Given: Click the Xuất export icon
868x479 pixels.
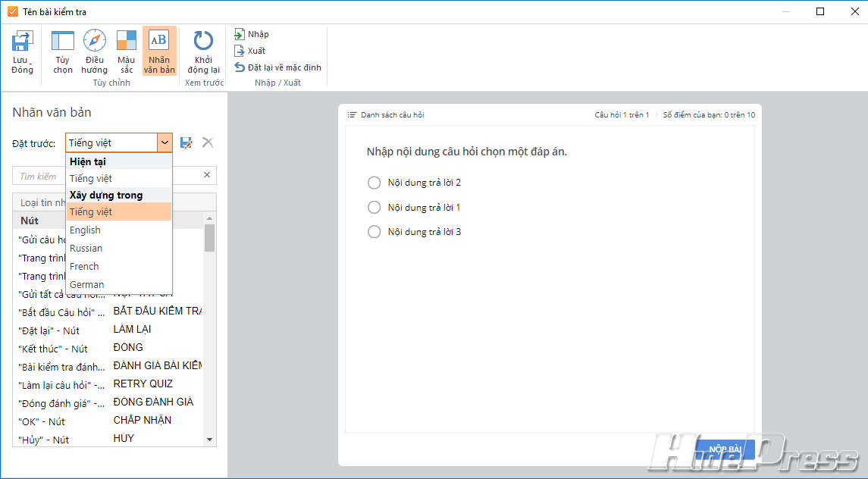Looking at the screenshot, I should [240, 51].
